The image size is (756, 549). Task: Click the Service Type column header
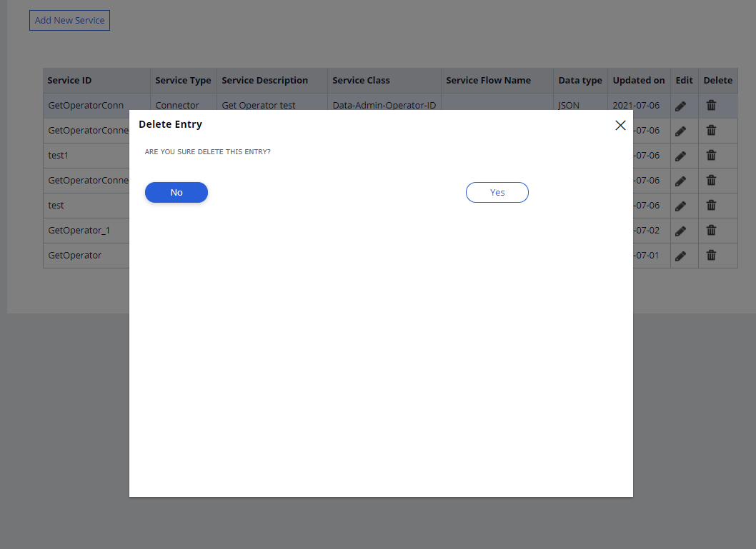click(183, 81)
